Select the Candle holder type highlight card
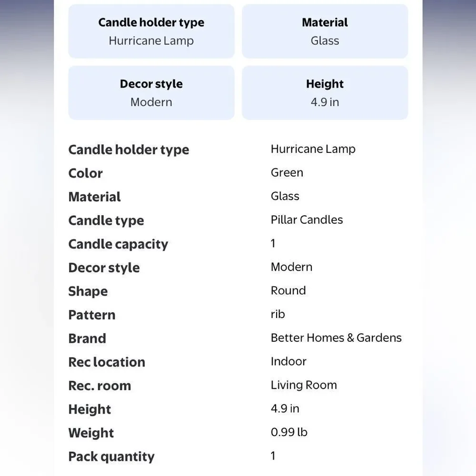 151,31
